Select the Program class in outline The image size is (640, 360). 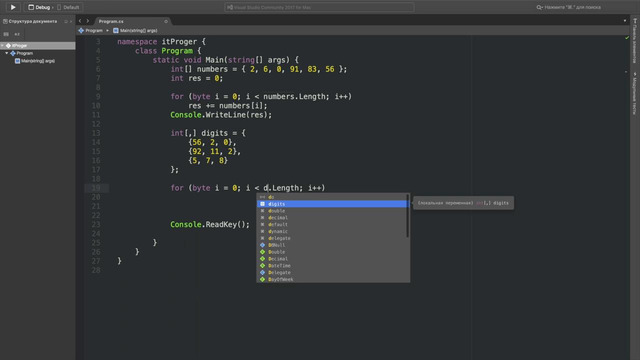pyautogui.click(x=24, y=53)
